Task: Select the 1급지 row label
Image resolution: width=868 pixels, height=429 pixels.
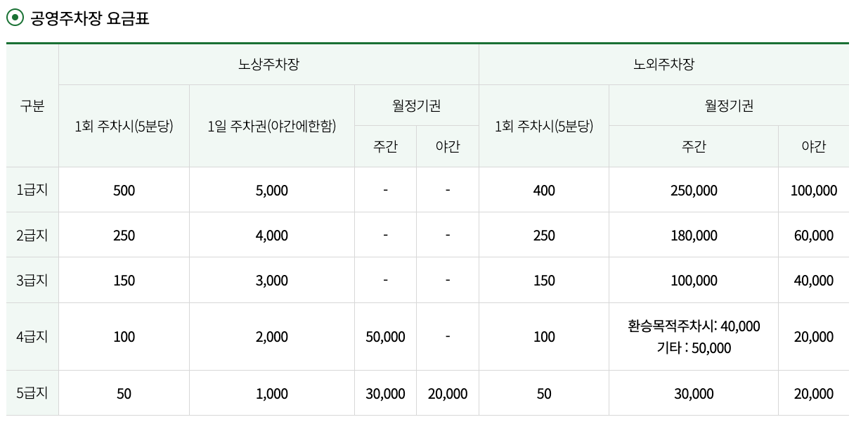Action: (32, 190)
